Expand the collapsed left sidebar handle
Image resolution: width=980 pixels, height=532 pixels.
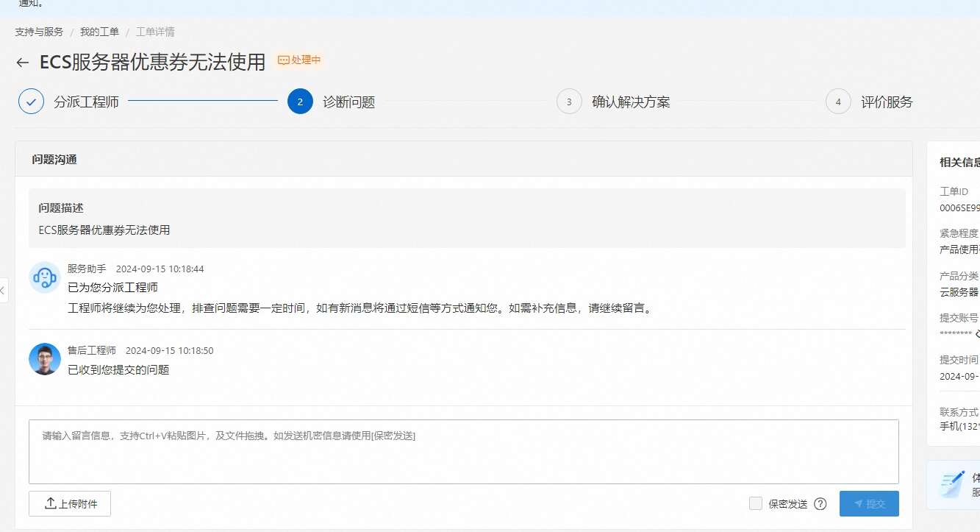3,290
